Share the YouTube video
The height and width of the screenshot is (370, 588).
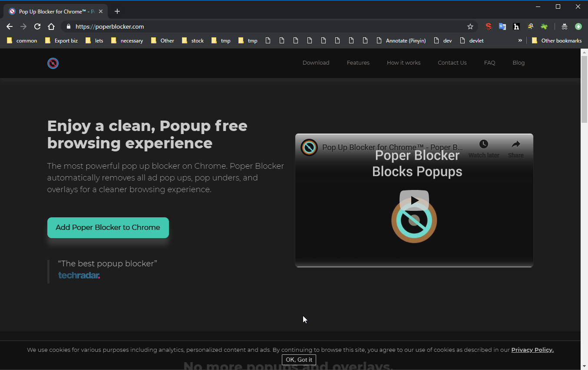pos(515,148)
